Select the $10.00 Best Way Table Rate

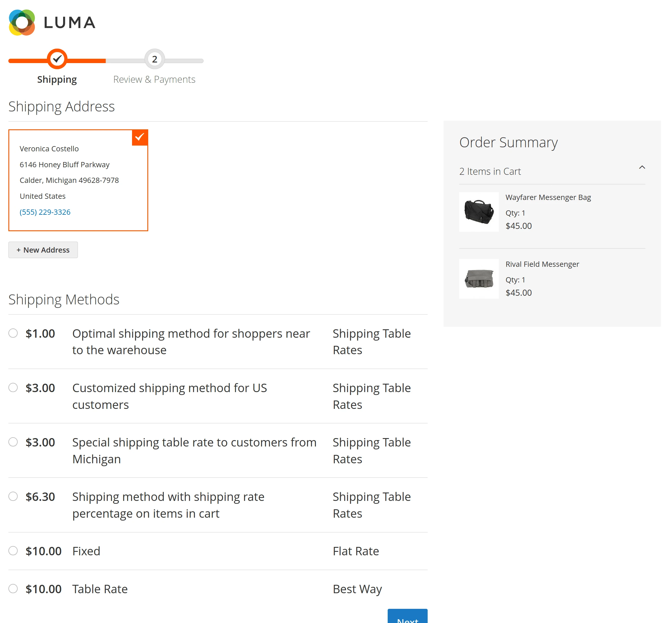(13, 589)
